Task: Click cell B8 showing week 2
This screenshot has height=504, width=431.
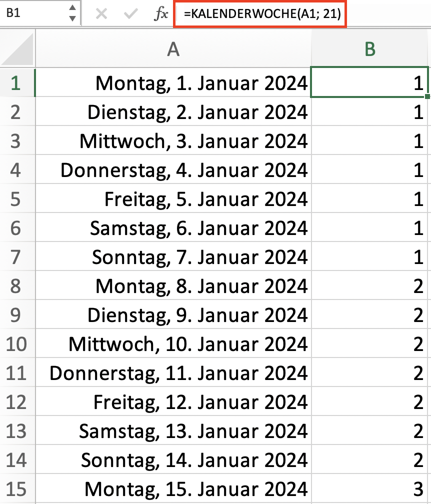Action: pyautogui.click(x=369, y=285)
